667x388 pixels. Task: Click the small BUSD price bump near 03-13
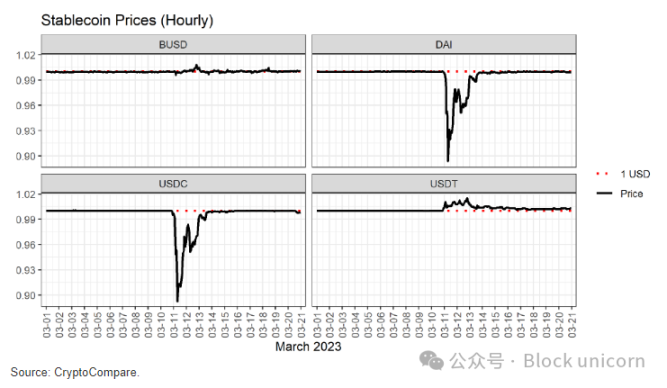tap(196, 66)
